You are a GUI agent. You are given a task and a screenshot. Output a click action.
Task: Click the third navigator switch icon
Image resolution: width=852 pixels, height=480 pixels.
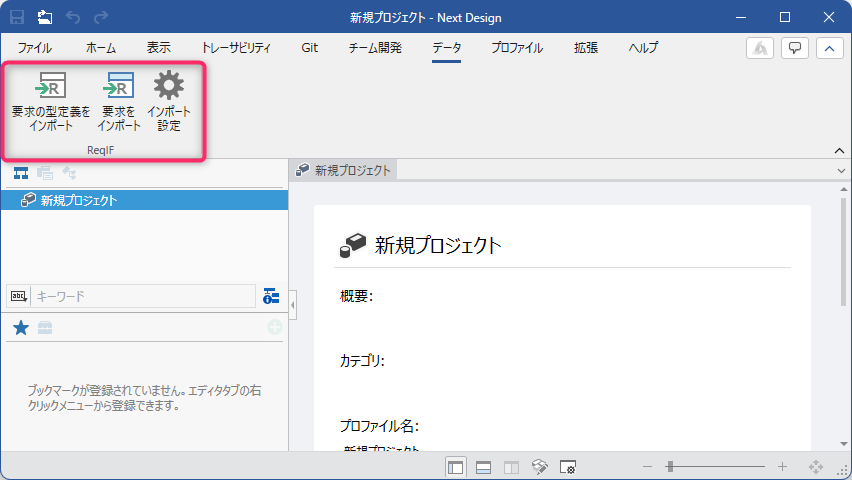tap(69, 173)
